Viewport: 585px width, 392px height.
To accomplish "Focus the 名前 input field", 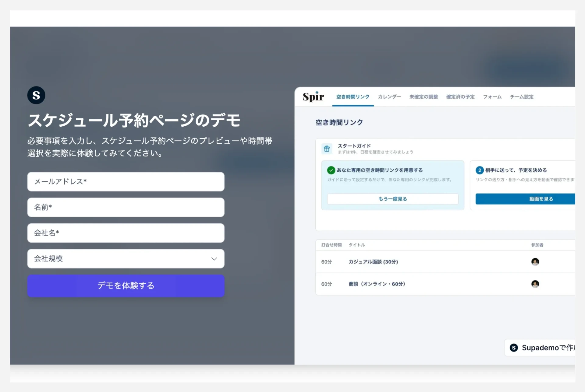I will tap(126, 207).
